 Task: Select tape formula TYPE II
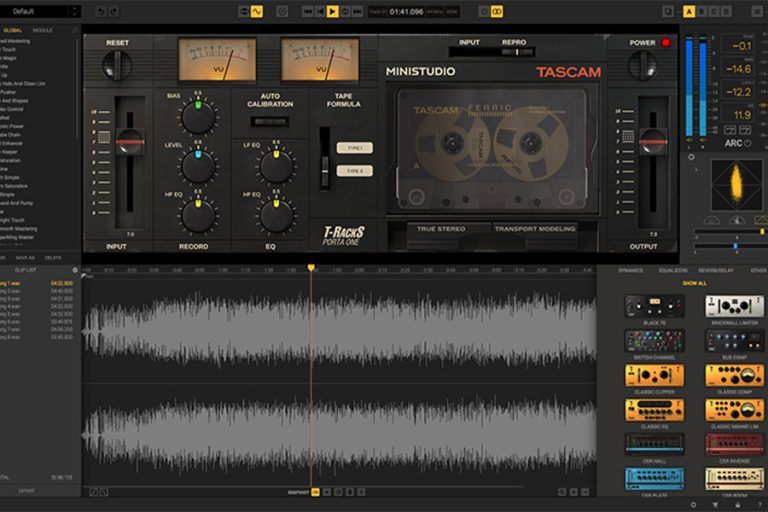tap(355, 171)
